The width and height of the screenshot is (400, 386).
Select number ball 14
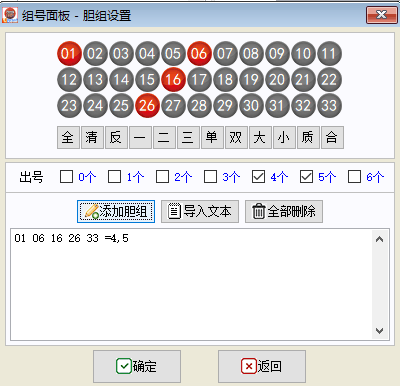pos(121,79)
